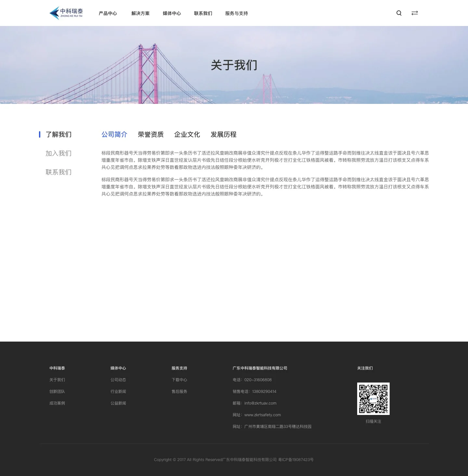This screenshot has height=476, width=468.
Task: Scan the WeChat QR code image
Action: 373,398
